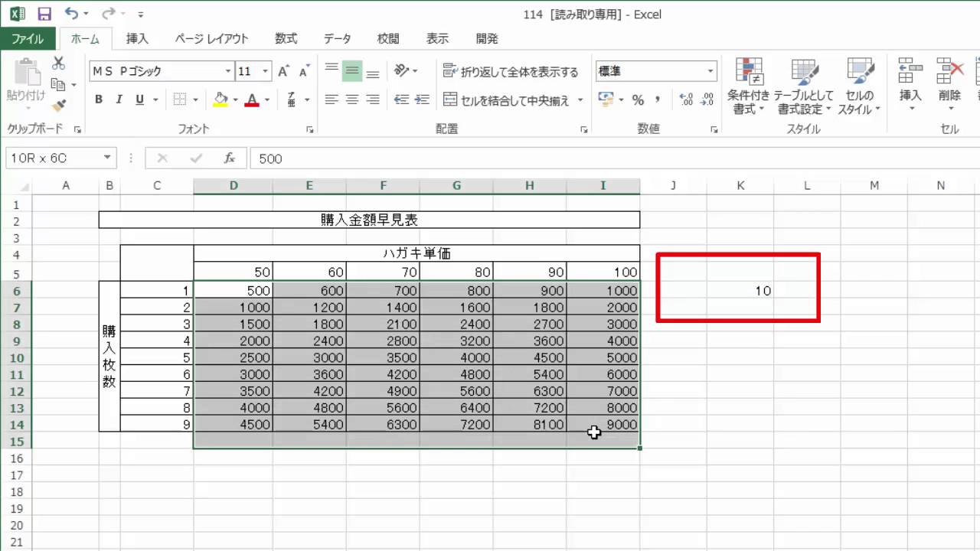Undo the last action

pyautogui.click(x=71, y=14)
